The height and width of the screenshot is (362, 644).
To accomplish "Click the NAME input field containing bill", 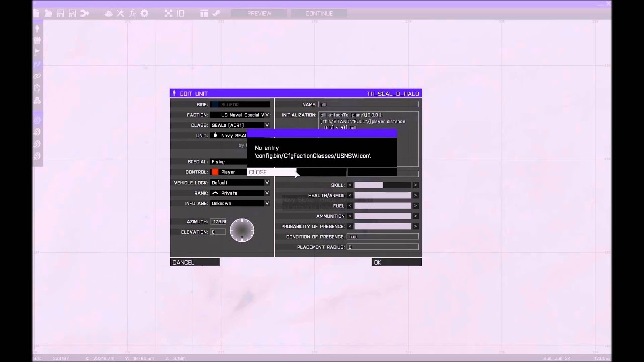I will pos(368,104).
